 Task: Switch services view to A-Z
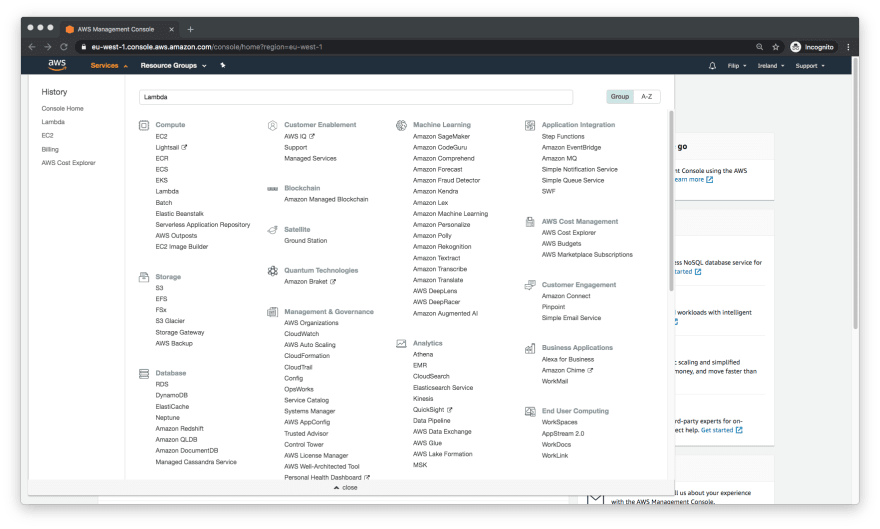pos(647,96)
